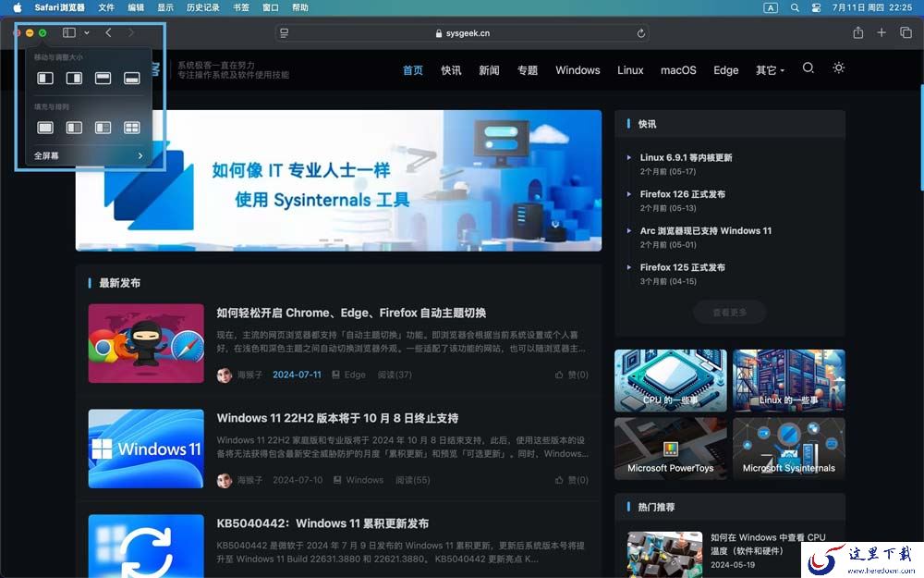Reload the sysgeek.cn page
The height and width of the screenshot is (578, 924).
[640, 33]
